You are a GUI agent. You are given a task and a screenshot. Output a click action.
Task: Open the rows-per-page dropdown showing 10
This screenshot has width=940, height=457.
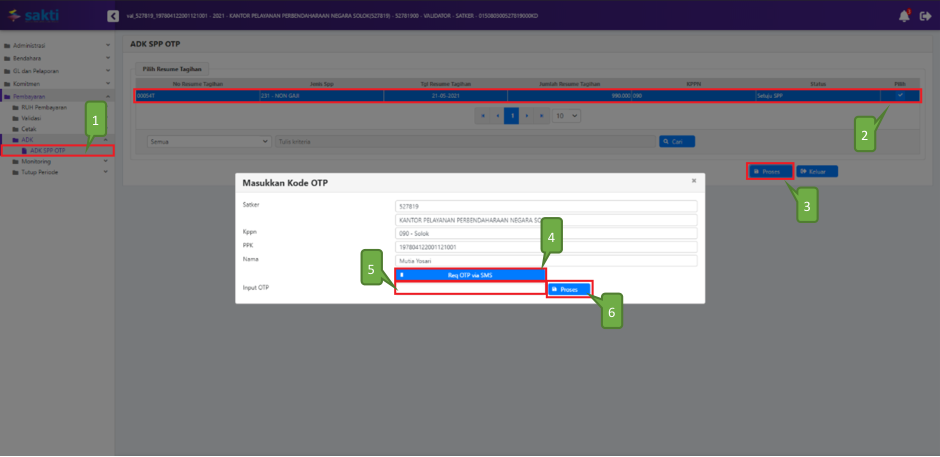566,116
